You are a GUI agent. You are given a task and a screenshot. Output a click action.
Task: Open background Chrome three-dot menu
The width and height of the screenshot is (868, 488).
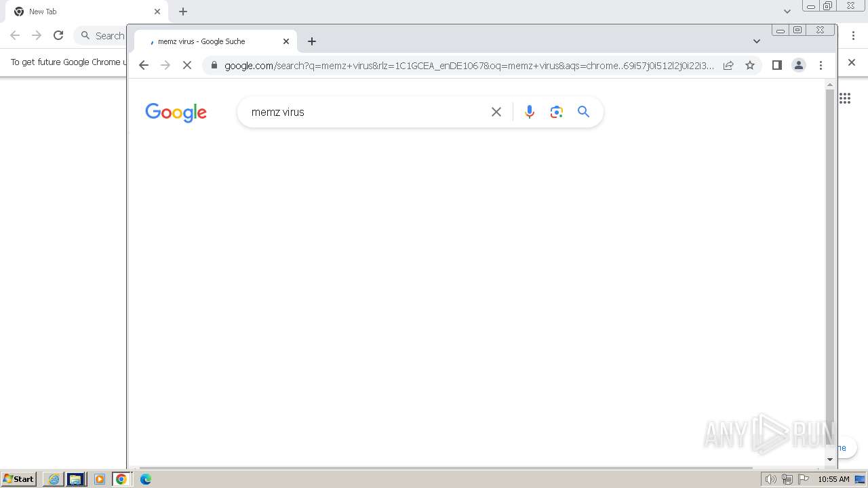[854, 35]
